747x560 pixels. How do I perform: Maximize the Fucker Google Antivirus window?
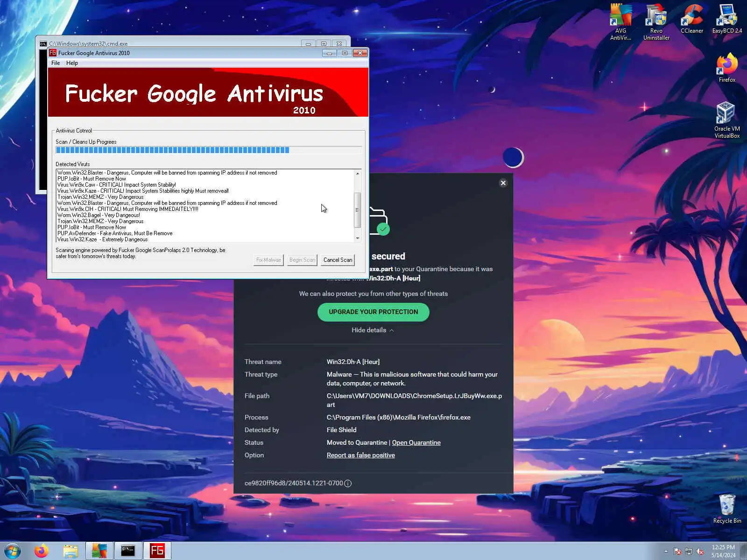(345, 53)
